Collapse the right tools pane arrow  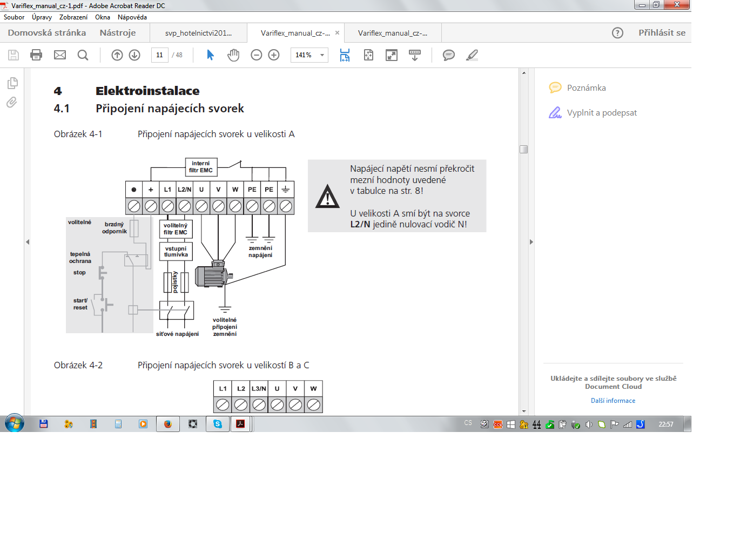click(x=531, y=242)
